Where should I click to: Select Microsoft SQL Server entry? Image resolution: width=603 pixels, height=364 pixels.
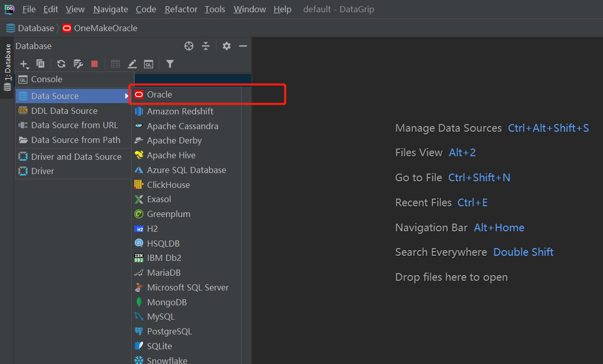(186, 287)
